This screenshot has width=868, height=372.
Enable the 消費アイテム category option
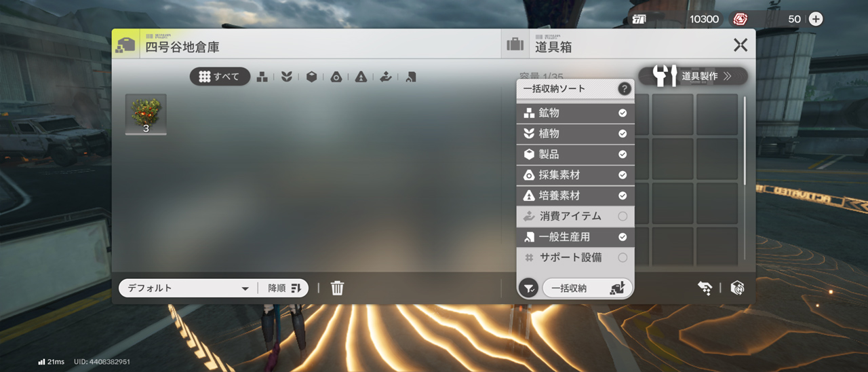click(x=623, y=217)
